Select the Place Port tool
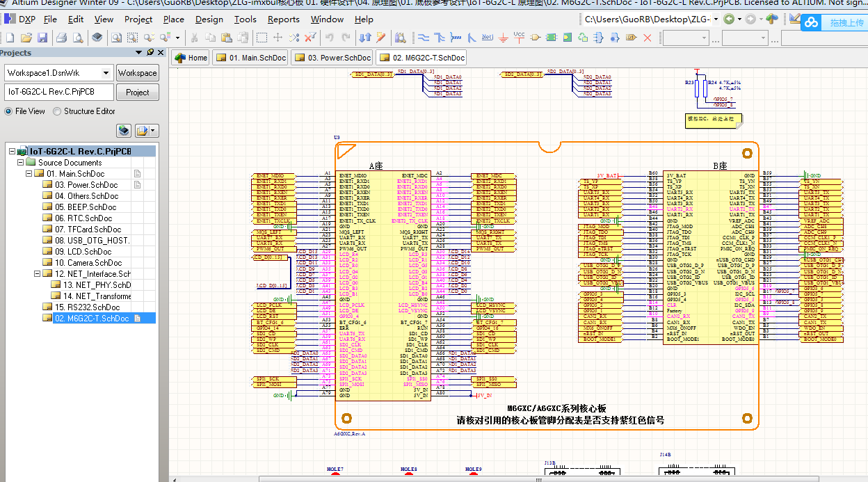Image resolution: width=868 pixels, height=482 pixels. pyautogui.click(x=630, y=37)
